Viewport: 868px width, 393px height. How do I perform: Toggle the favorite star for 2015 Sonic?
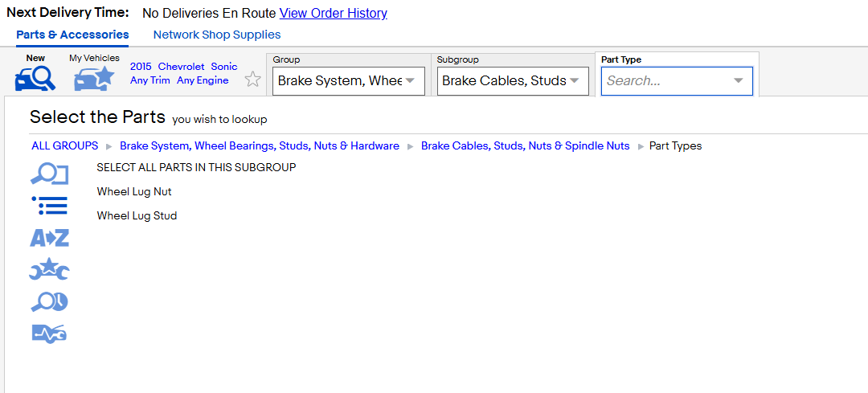(x=252, y=79)
